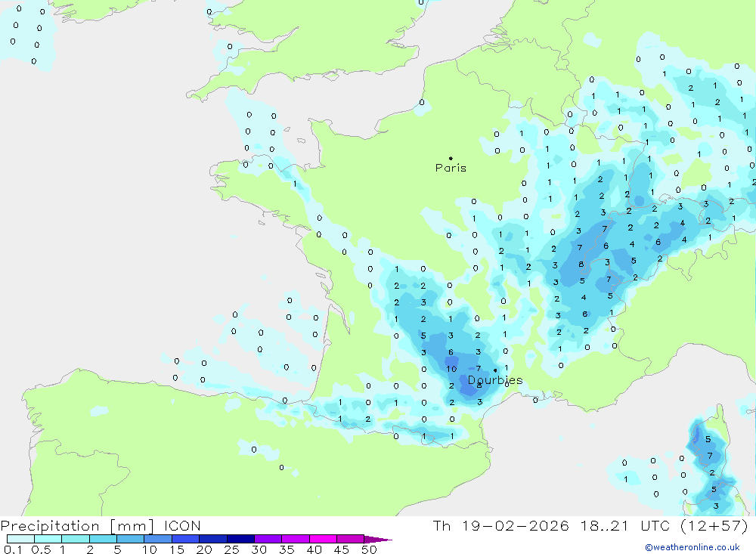Click the '45' legend scale label
The height and width of the screenshot is (554, 756).
[x=342, y=549]
